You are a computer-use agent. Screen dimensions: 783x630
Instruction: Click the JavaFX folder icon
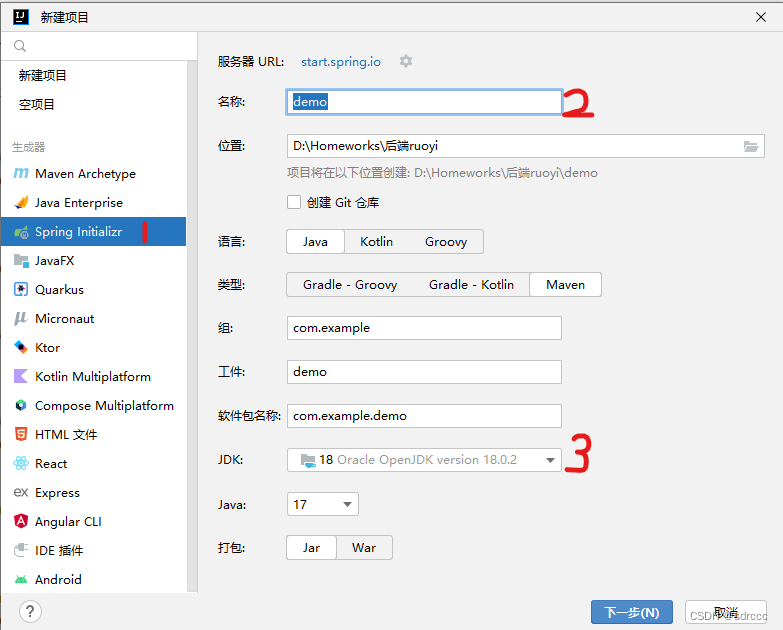(x=21, y=260)
